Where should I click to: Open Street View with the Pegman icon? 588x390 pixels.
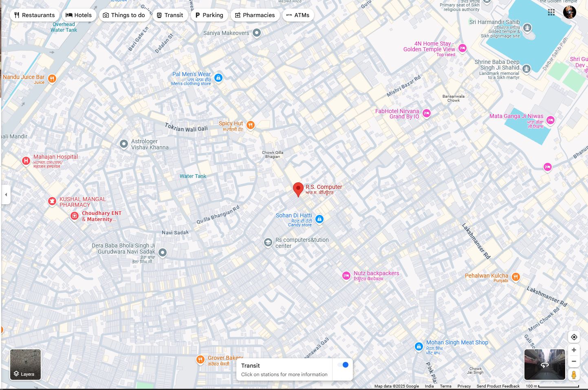pyautogui.click(x=574, y=375)
